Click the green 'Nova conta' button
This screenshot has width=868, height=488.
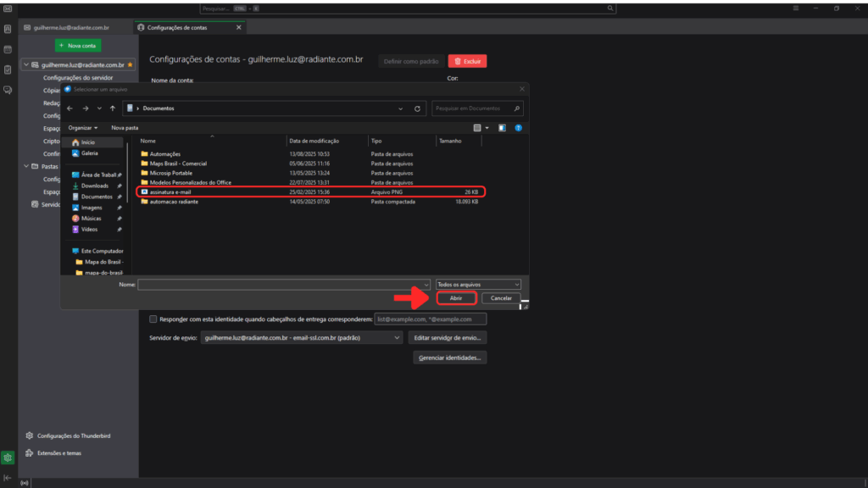pos(77,45)
